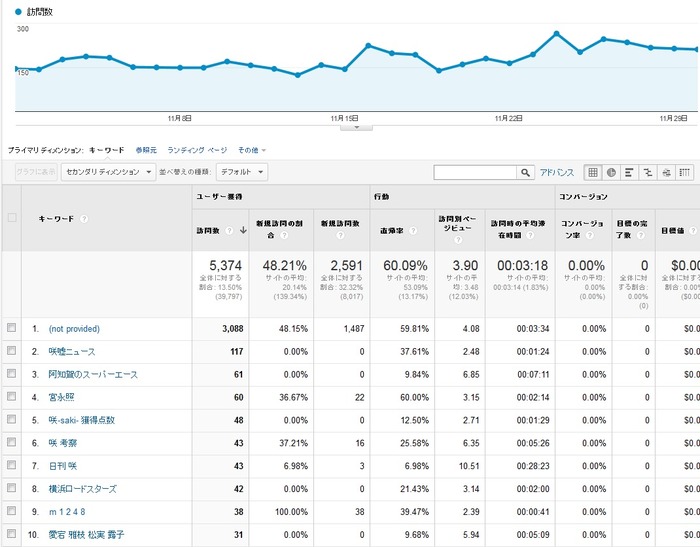Viewport: 700px width, 547px height.
Task: Switch to pie chart view icon
Action: pos(611,172)
